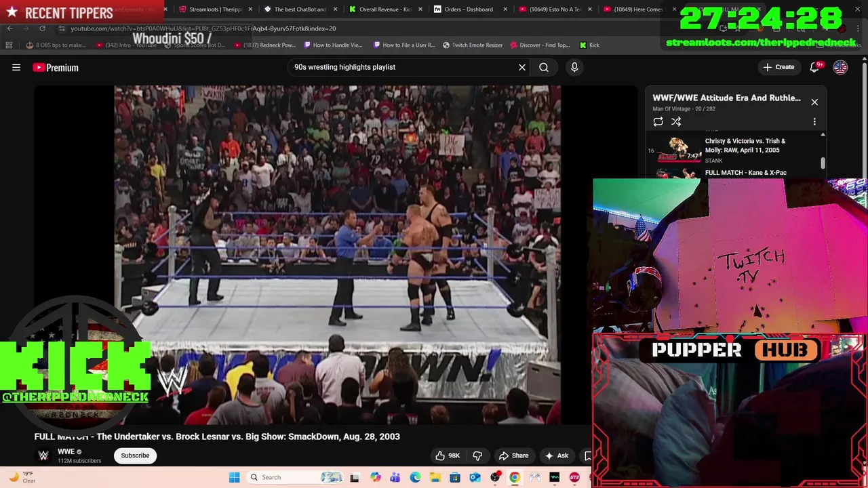Viewport: 868px width, 488px height.
Task: Open the Discover - Find Top... bookmark
Action: coord(540,45)
